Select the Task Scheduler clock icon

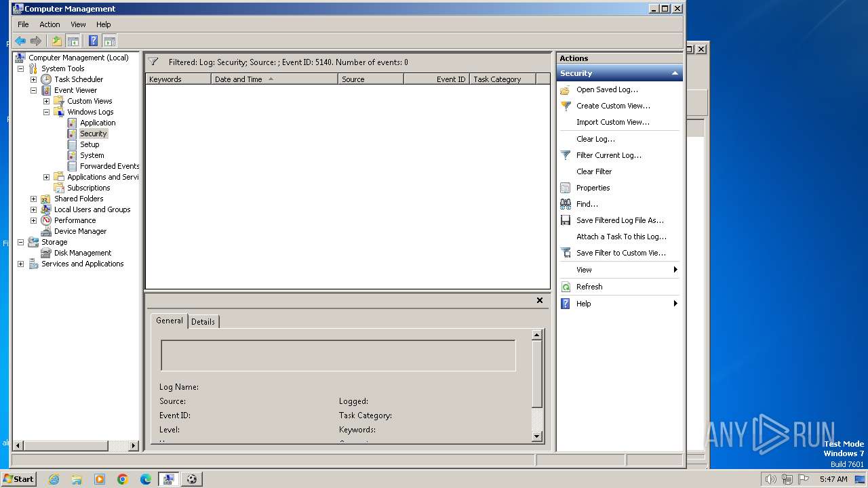[x=46, y=79]
